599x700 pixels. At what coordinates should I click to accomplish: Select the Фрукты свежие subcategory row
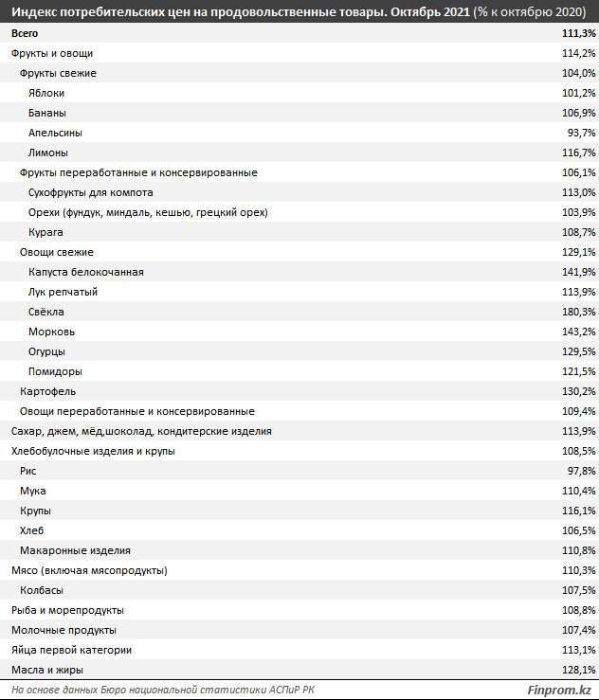click(x=299, y=73)
